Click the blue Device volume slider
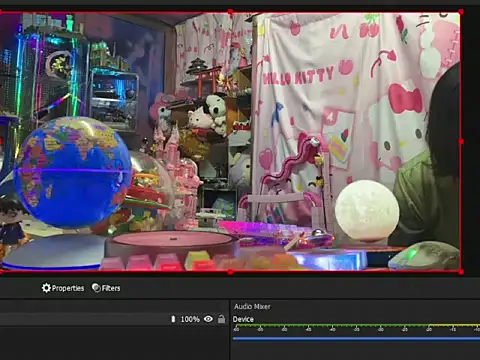The height and width of the screenshot is (360, 480). [x=356, y=339]
